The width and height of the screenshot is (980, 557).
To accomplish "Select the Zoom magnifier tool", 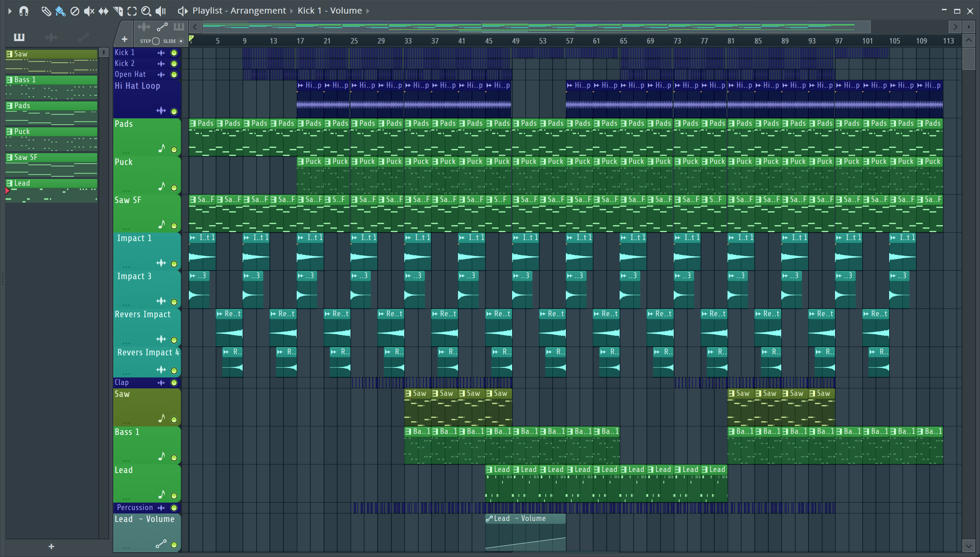I will (x=146, y=11).
